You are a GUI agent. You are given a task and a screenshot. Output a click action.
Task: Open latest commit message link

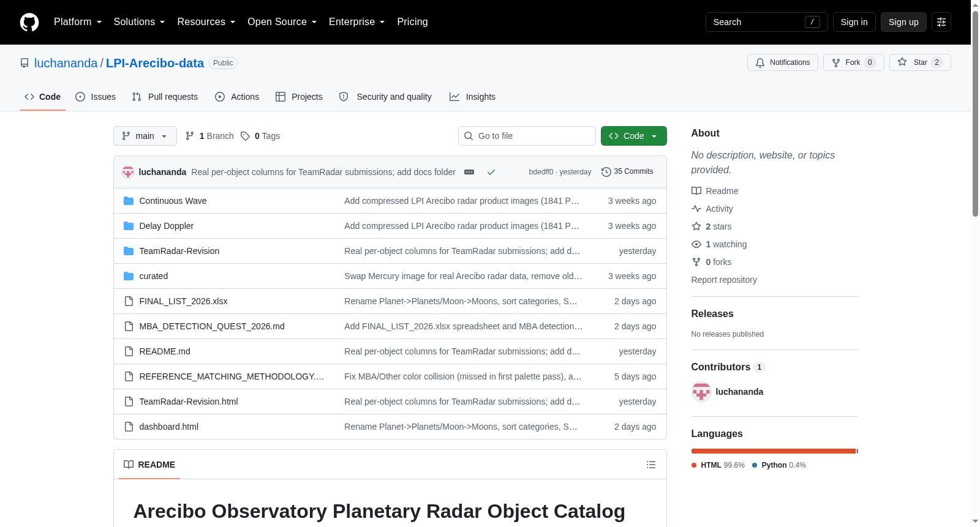pos(323,172)
